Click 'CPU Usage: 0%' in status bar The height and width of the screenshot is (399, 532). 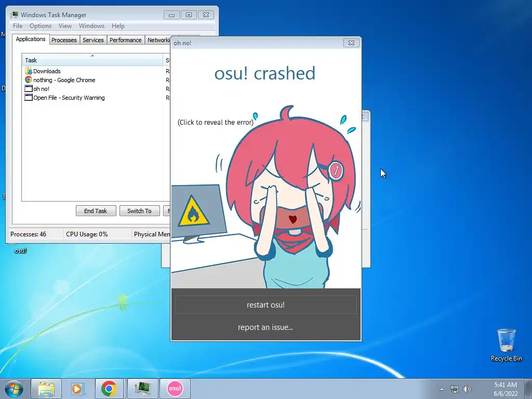click(87, 234)
